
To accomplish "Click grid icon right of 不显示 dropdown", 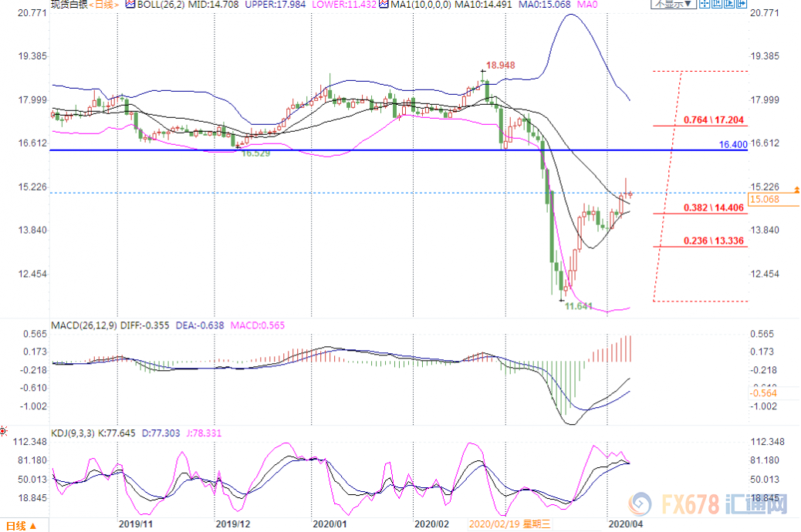I will coord(705,4).
